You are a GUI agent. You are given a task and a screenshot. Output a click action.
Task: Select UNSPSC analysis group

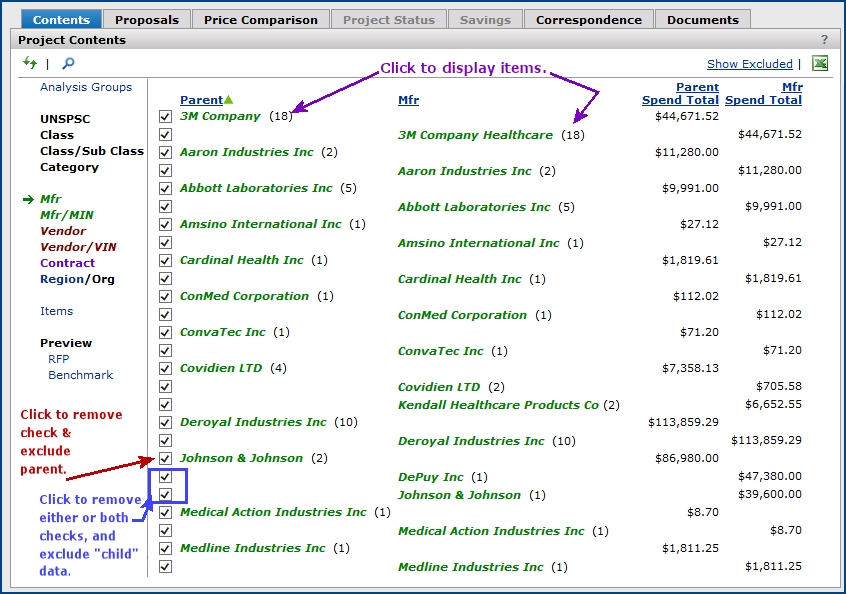click(65, 119)
